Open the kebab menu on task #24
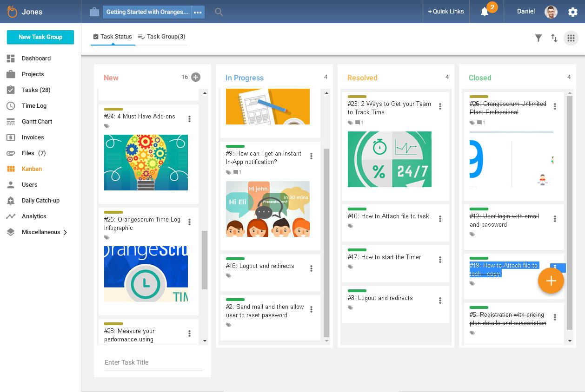 [189, 119]
